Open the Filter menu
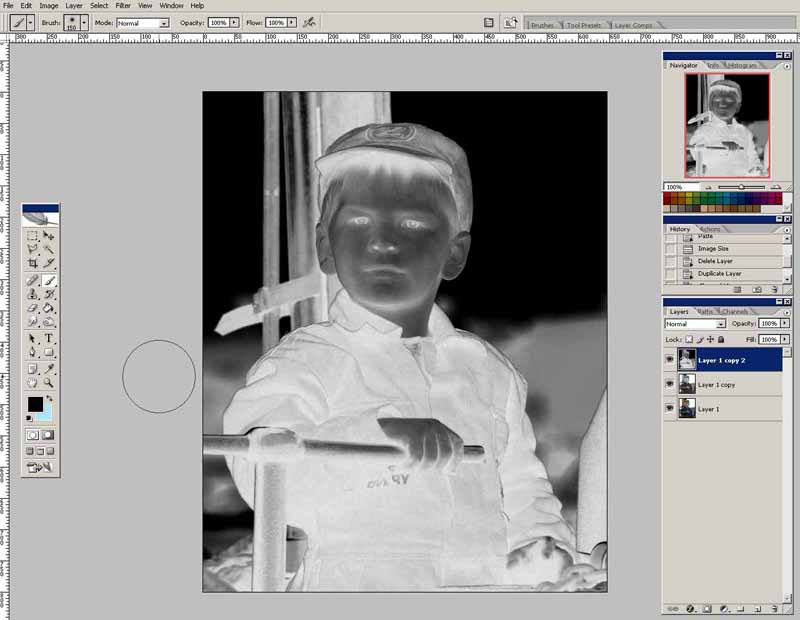800x620 pixels. [123, 5]
